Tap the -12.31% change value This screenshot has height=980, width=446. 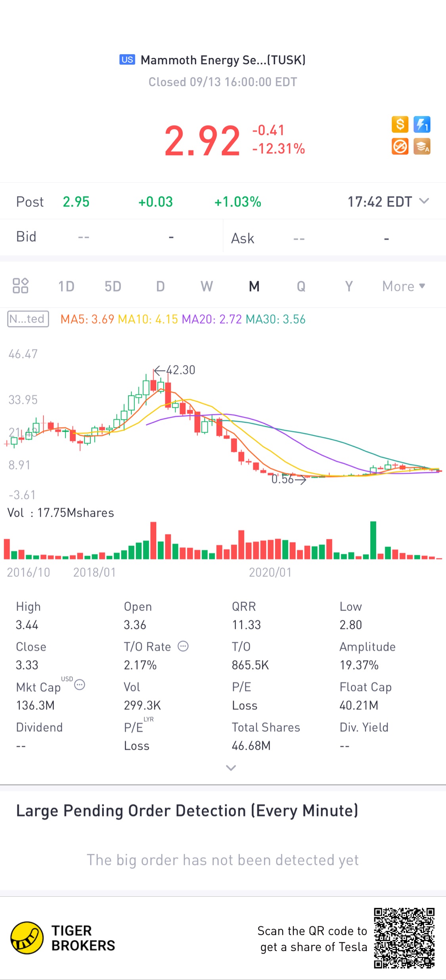(x=278, y=149)
